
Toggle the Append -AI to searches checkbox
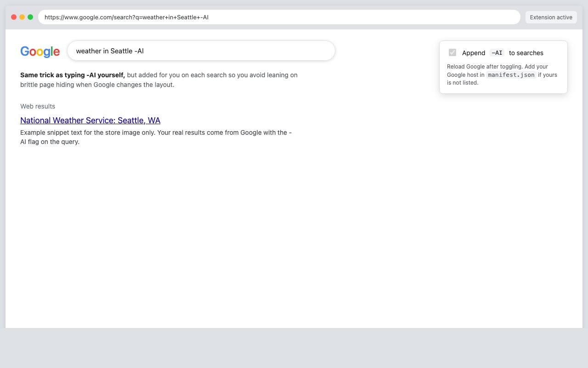[452, 52]
